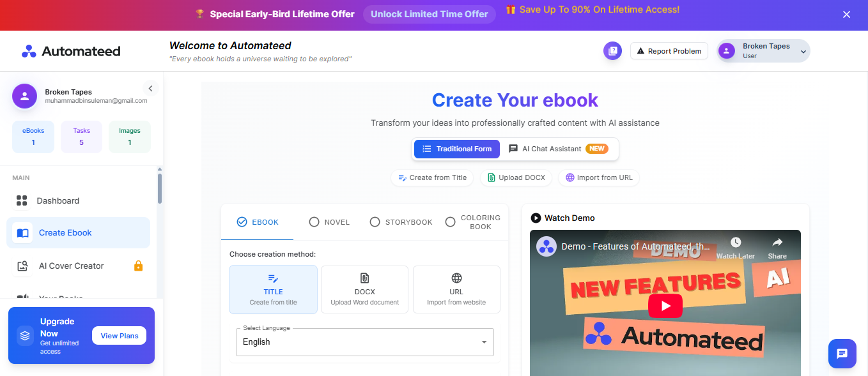Click the NOVEL radio circle icon
Screen dimensions: 868x376
click(314, 222)
